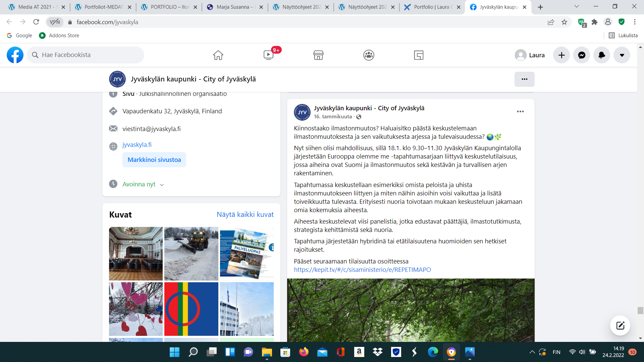Switch to Portfolio | Laura tab
The height and width of the screenshot is (362, 644).
432,7
